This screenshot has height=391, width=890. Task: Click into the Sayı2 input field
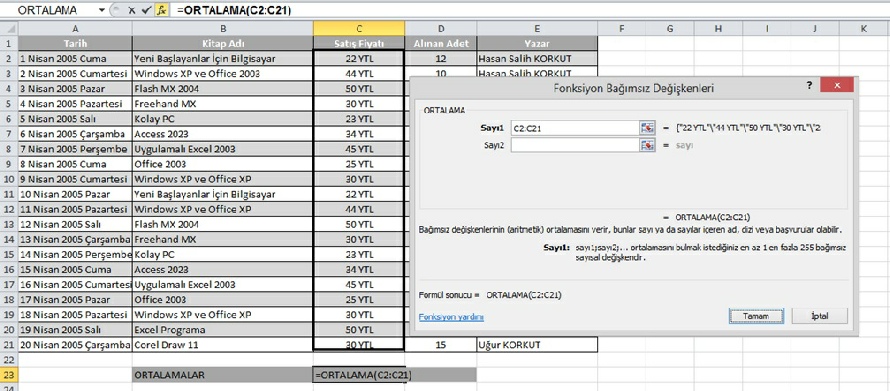[576, 145]
